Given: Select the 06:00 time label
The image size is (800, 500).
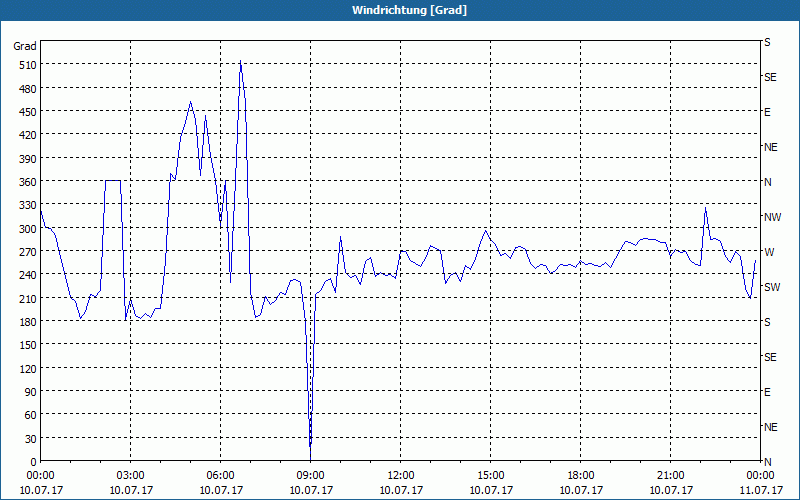Looking at the screenshot, I should pos(220,476).
